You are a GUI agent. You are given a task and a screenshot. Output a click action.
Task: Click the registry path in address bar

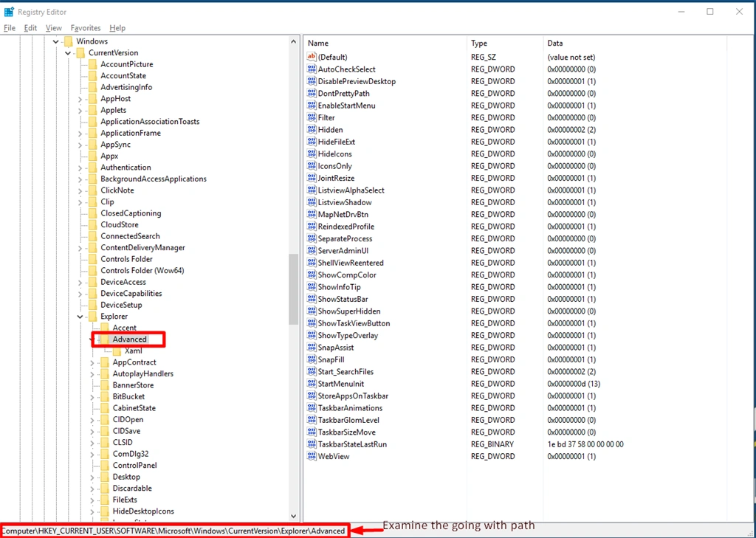point(173,531)
